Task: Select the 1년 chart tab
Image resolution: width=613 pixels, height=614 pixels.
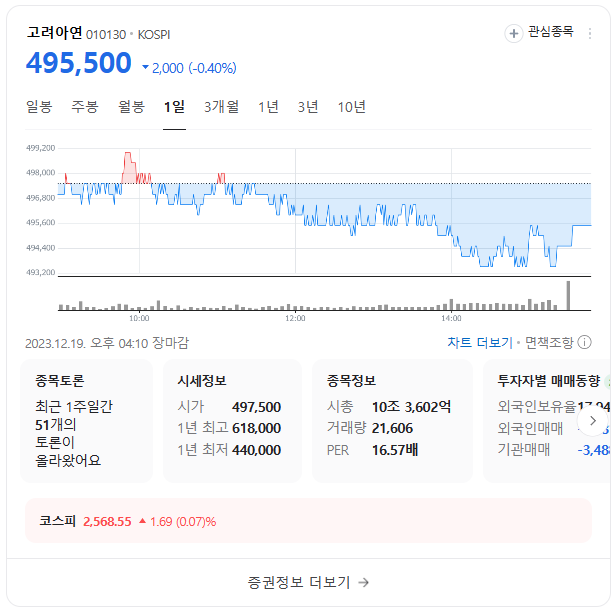Action: 268,107
